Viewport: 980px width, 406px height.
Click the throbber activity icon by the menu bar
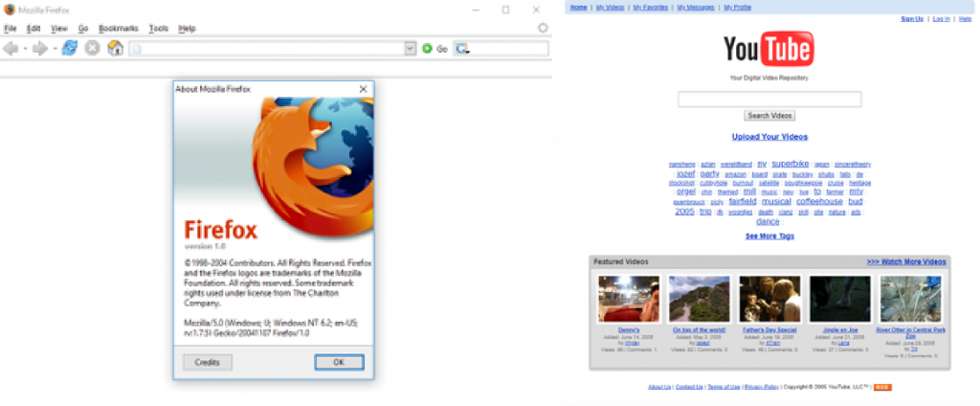(543, 28)
